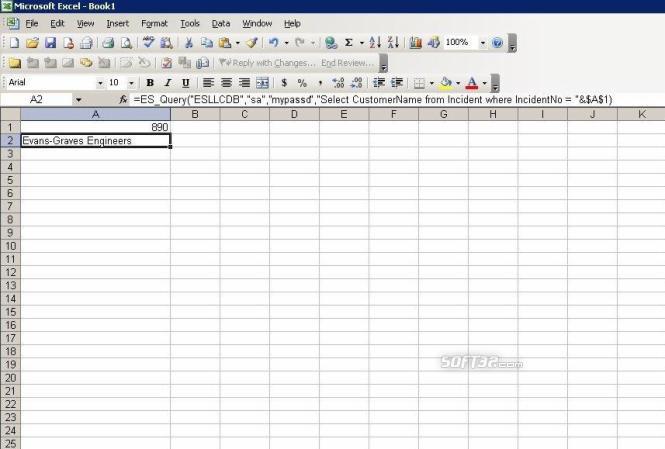Click the Save floppy disk icon
The width and height of the screenshot is (665, 449).
[x=50, y=42]
